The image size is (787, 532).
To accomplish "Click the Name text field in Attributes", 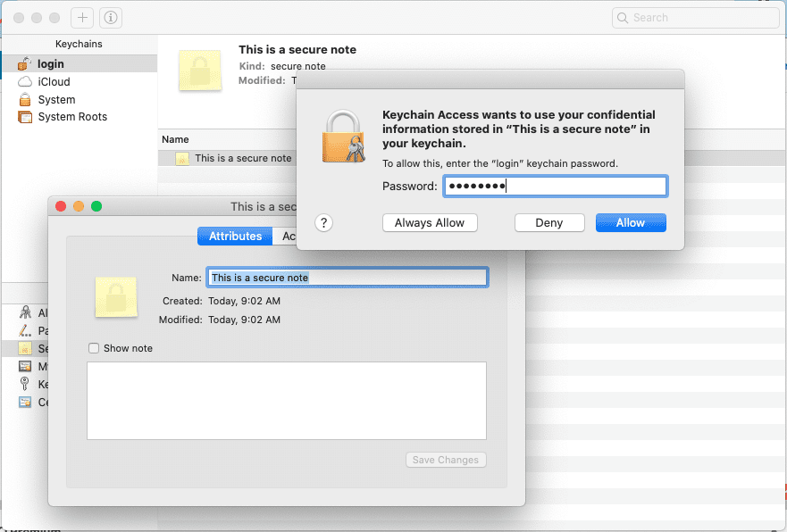I will pos(347,278).
